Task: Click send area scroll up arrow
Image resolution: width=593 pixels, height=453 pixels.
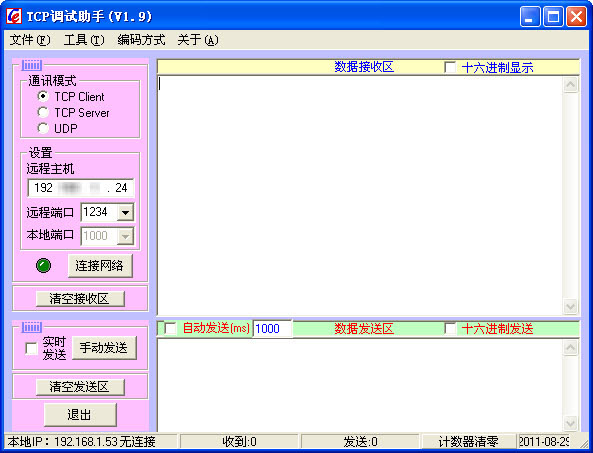Action: (x=570, y=348)
